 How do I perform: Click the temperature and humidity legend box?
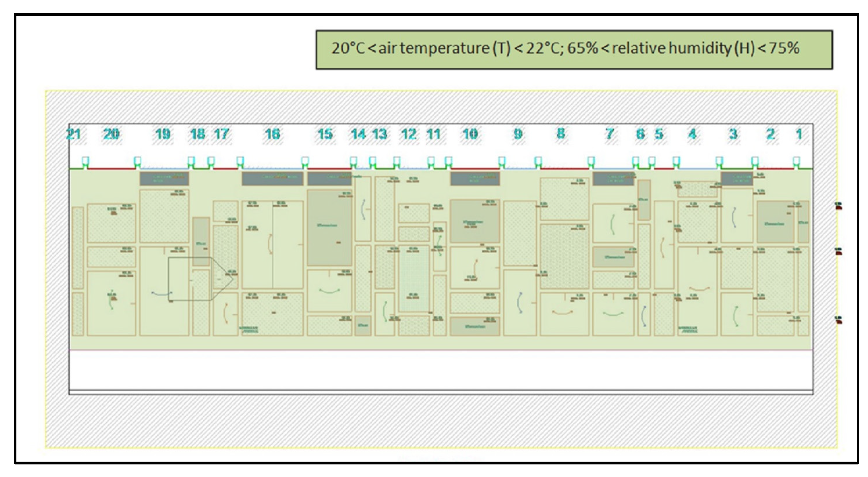coord(574,50)
